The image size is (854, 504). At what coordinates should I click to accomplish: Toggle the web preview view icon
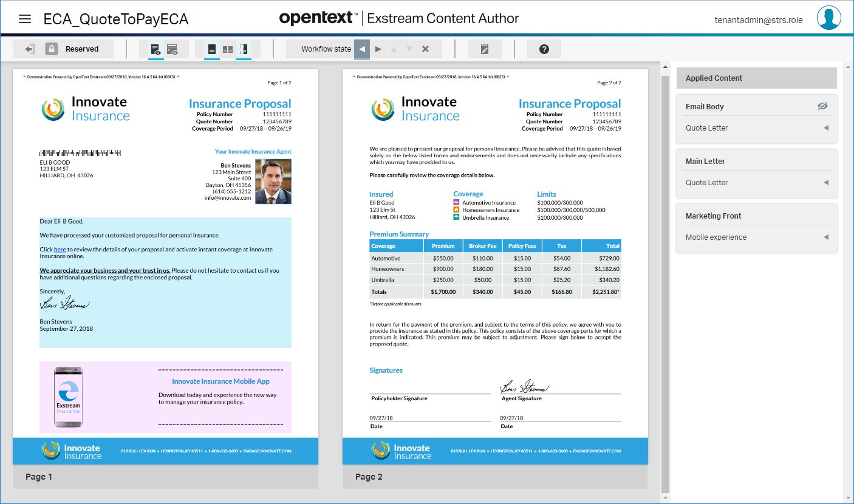[172, 49]
